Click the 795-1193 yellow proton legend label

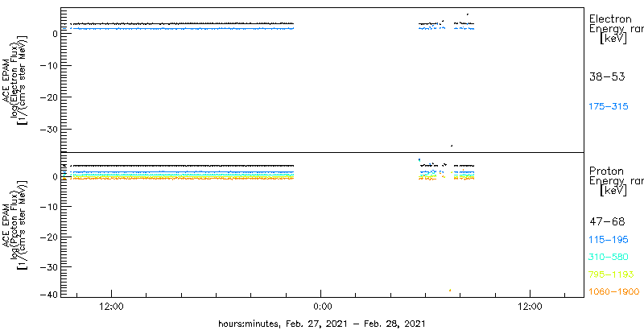click(x=611, y=274)
